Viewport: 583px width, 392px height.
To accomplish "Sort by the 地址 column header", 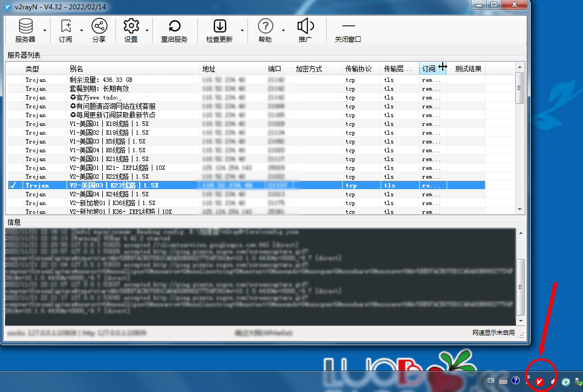I will tap(232, 69).
